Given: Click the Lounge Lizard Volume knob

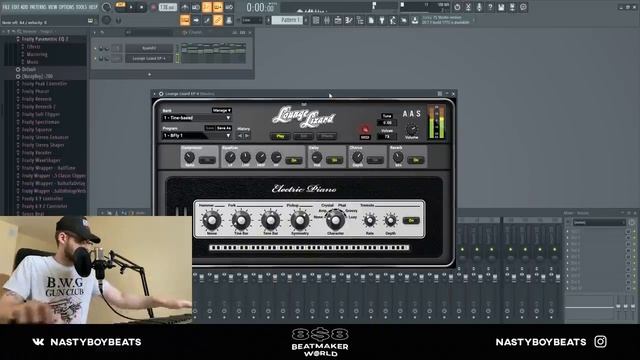Looking at the screenshot, I should point(412,130).
